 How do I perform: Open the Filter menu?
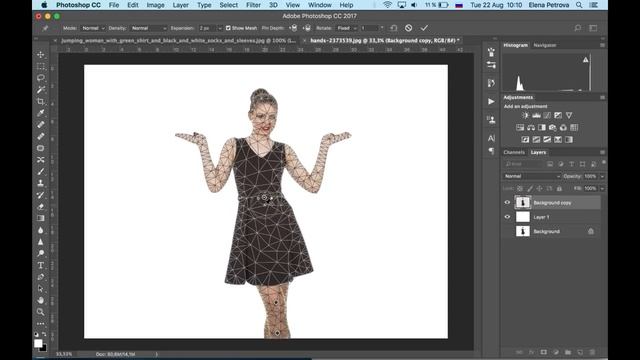pos(253,5)
